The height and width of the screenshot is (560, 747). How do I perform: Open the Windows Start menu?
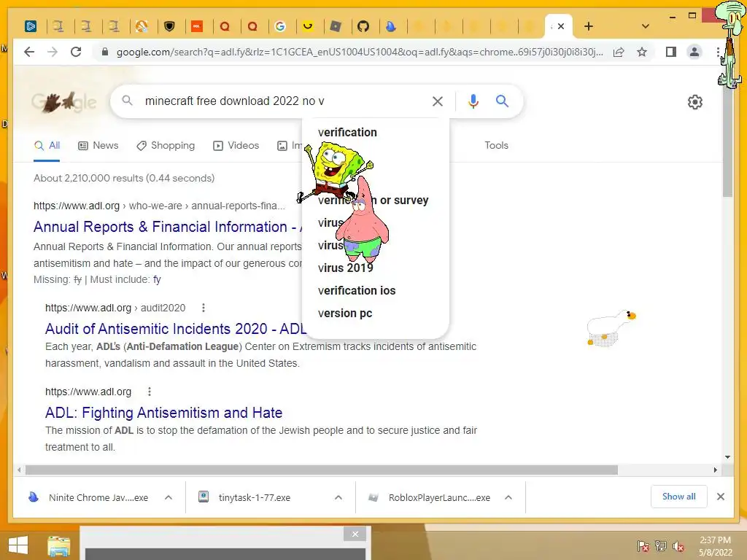tap(18, 545)
